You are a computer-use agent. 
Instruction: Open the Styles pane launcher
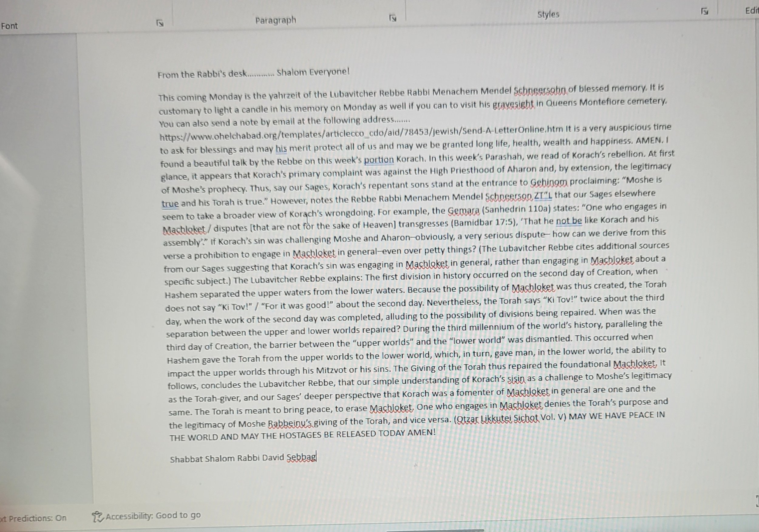tap(704, 12)
